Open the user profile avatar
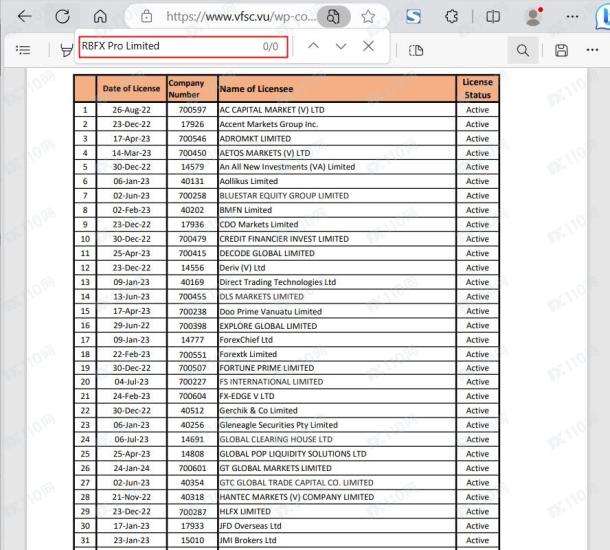This screenshot has width=610, height=550. point(533,16)
